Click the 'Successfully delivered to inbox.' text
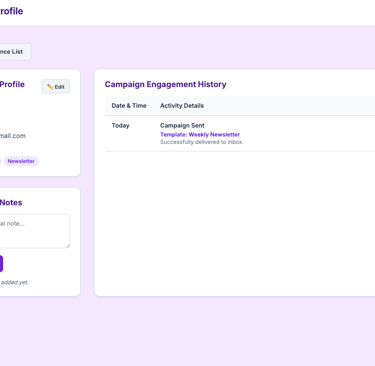This screenshot has width=375, height=366. coord(202,142)
